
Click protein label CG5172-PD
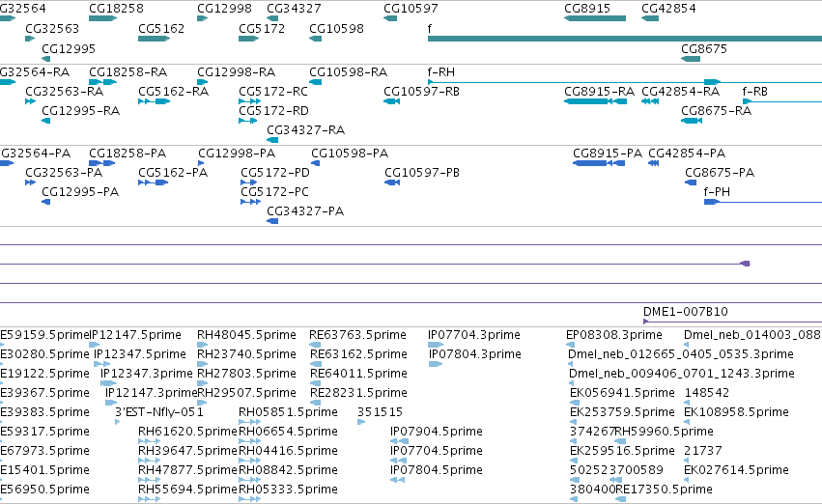click(275, 173)
